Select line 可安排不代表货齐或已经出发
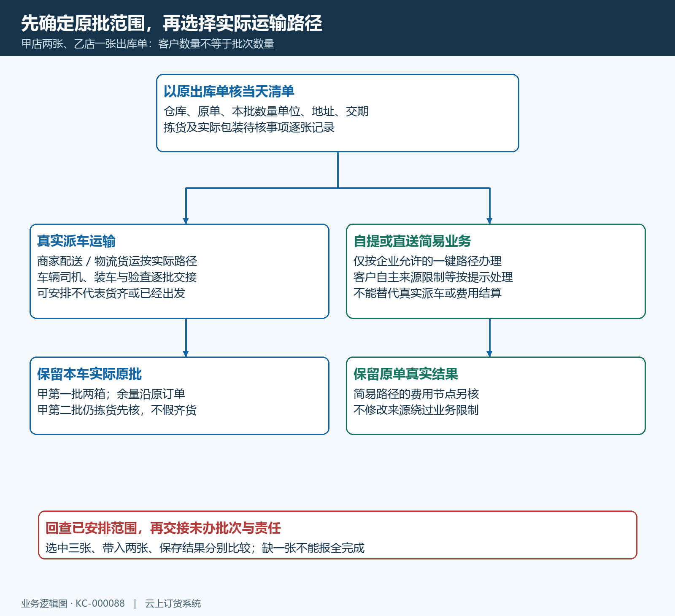 111,293
